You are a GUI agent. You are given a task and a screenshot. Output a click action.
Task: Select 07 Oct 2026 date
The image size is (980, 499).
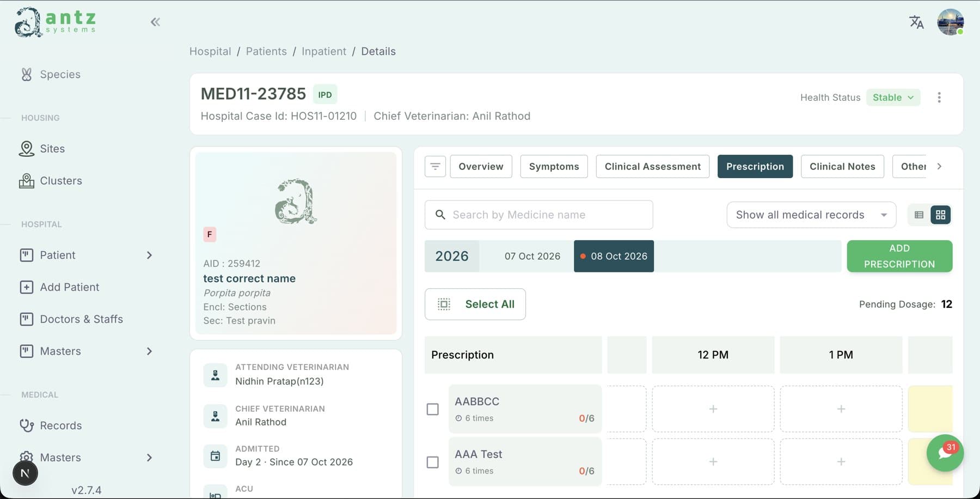(x=532, y=256)
